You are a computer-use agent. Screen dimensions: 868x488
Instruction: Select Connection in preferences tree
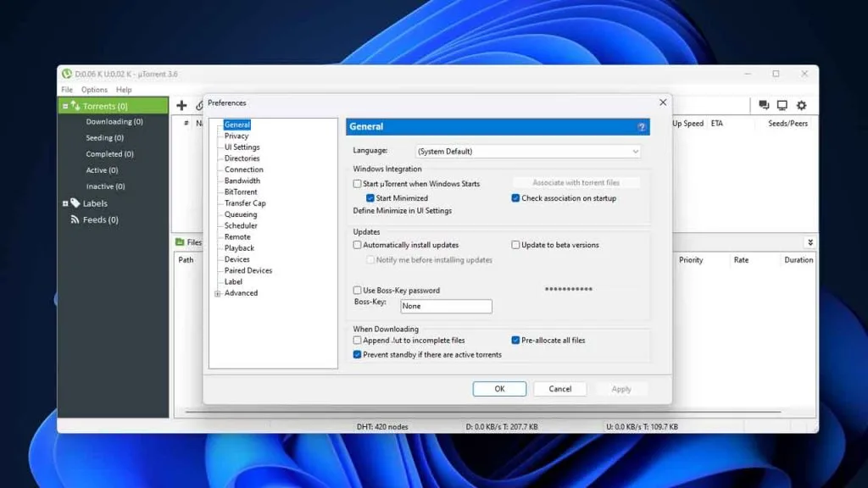coord(243,169)
